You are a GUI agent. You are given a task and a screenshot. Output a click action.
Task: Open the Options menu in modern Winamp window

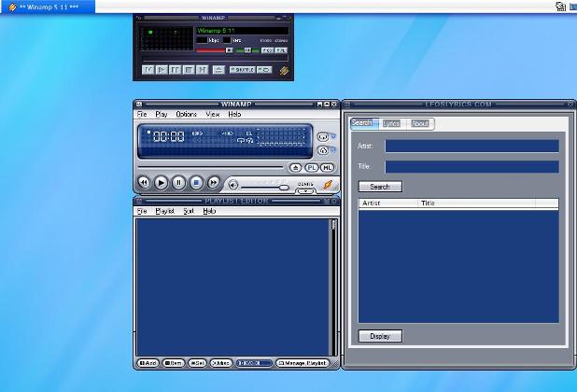(x=186, y=115)
